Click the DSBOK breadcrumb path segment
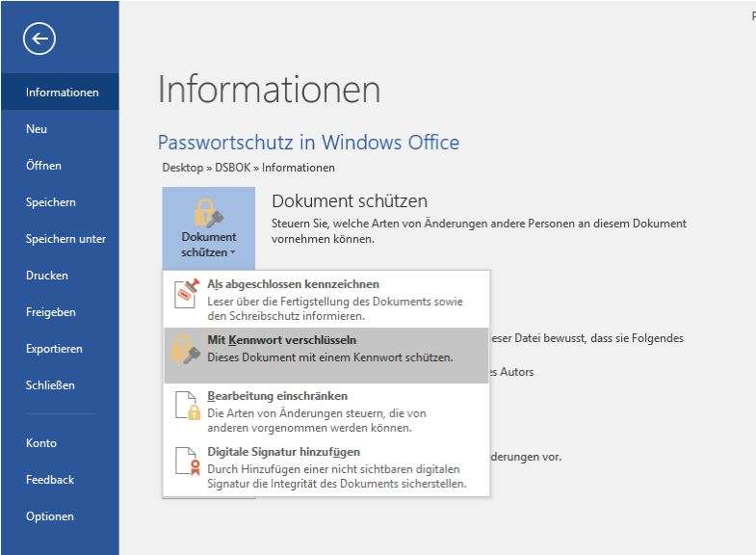Image resolution: width=756 pixels, height=555 pixels. click(x=232, y=168)
